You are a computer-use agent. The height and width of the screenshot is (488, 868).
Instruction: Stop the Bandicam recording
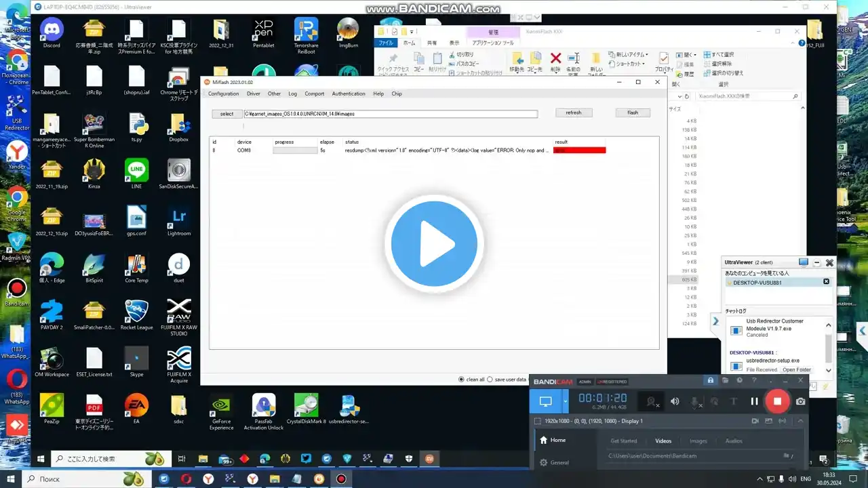tap(777, 401)
